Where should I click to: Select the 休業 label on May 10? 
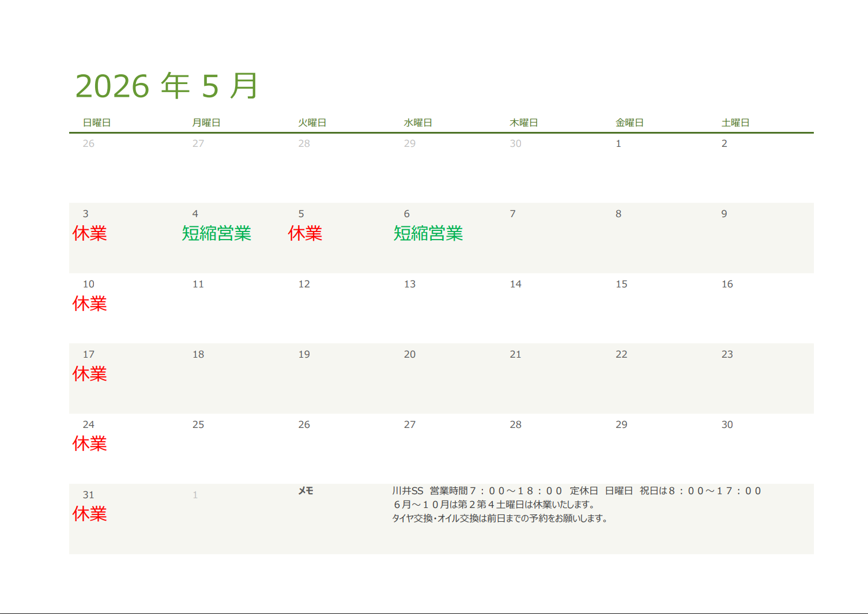pos(90,304)
